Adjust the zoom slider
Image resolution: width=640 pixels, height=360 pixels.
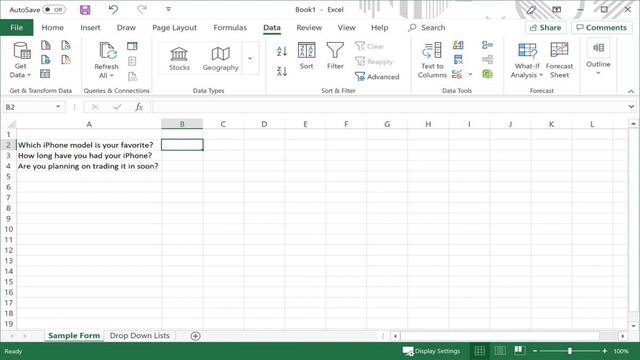click(570, 351)
